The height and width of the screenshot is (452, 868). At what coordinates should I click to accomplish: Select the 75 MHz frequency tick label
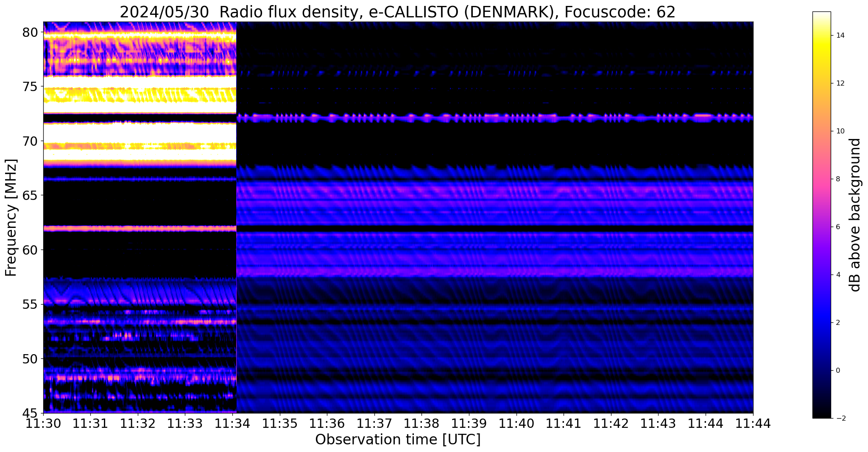(30, 87)
